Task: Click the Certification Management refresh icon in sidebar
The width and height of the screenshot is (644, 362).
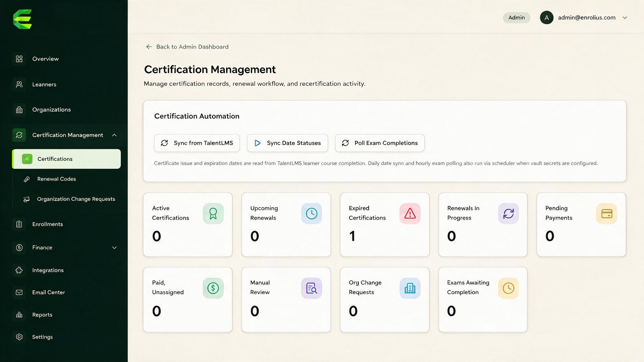Action: coord(19,135)
